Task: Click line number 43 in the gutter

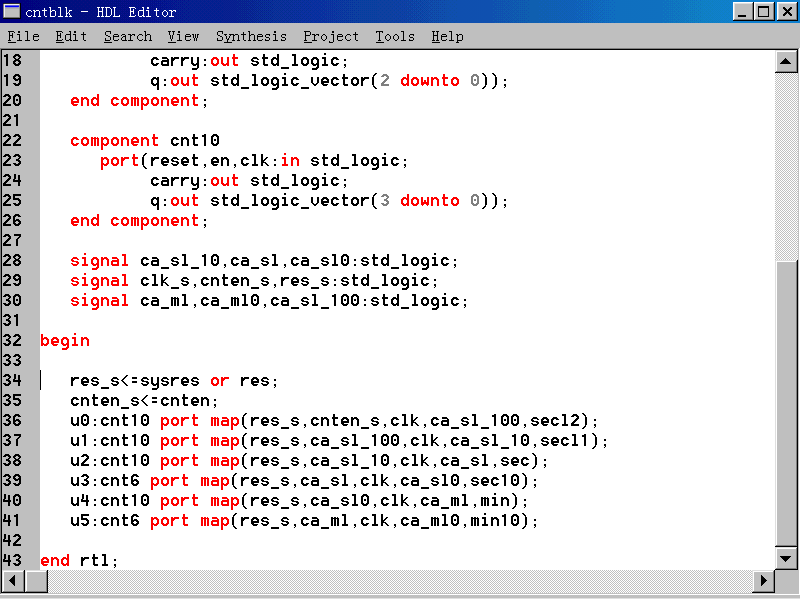Action: click(x=12, y=561)
